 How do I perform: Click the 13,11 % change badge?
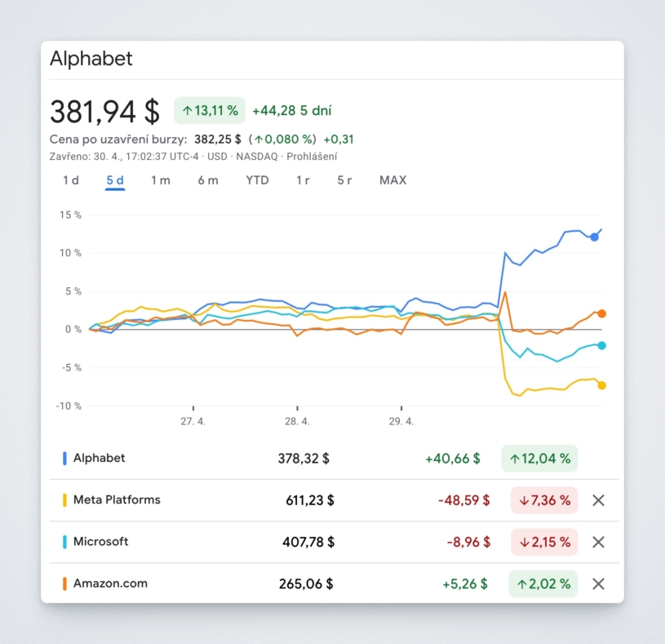tap(210, 111)
